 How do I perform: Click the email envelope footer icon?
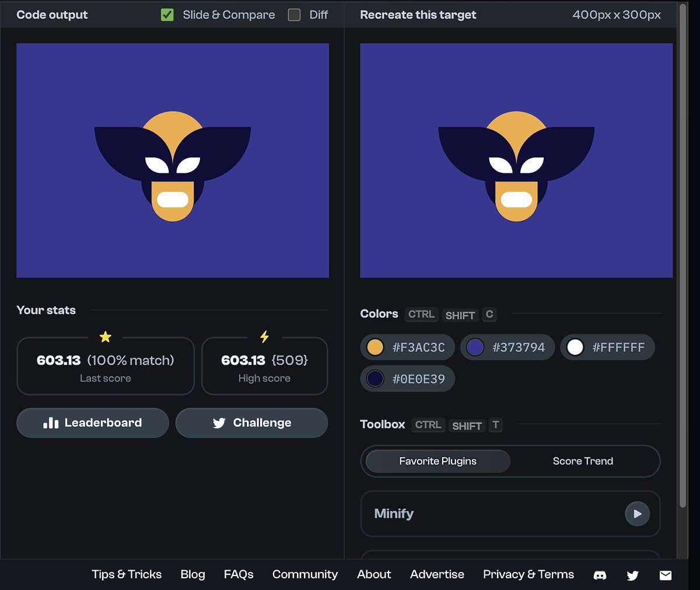666,575
